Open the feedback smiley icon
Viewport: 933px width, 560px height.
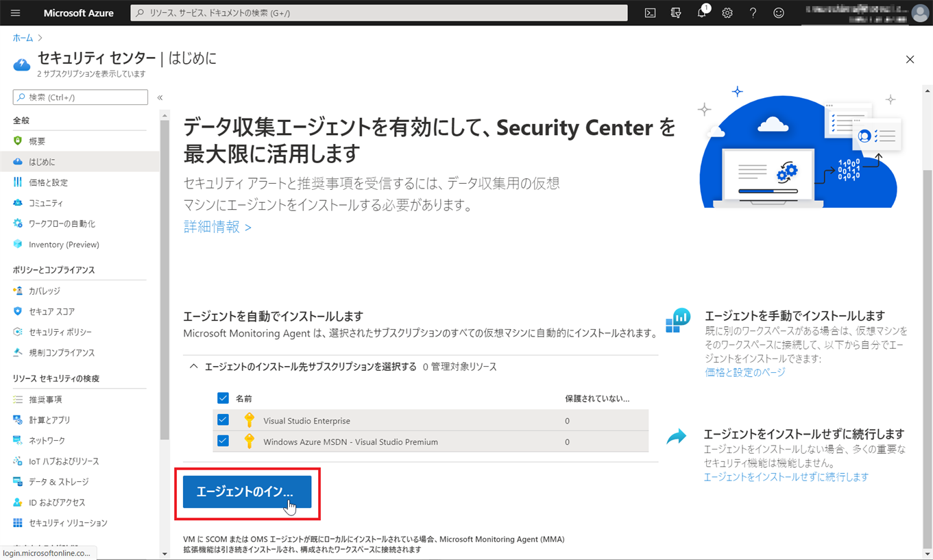point(779,13)
